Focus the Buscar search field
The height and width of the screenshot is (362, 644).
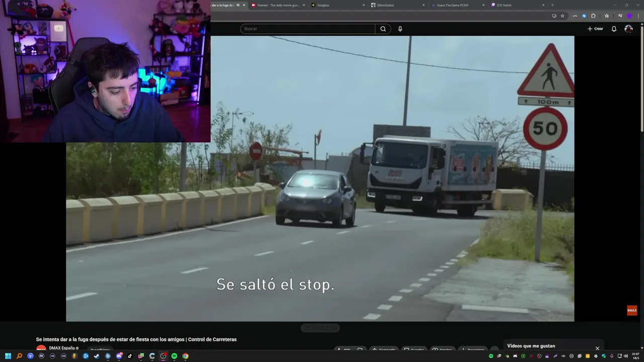point(307,29)
